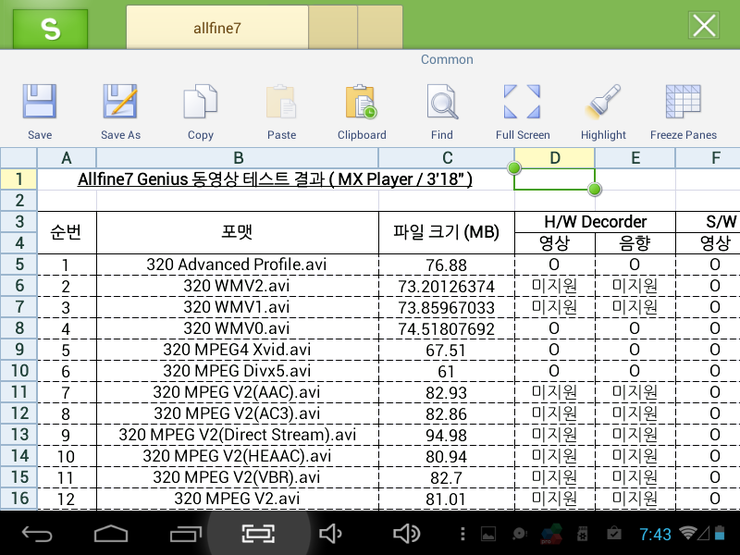Open the green S application menu
Screen dimensions: 740x555
[x=50, y=29]
